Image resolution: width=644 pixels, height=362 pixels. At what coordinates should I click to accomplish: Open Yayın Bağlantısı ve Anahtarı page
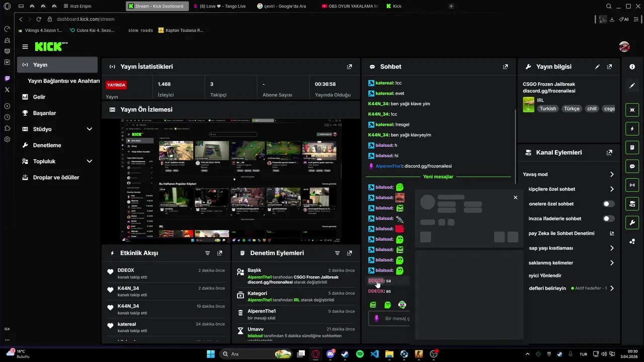[63, 81]
